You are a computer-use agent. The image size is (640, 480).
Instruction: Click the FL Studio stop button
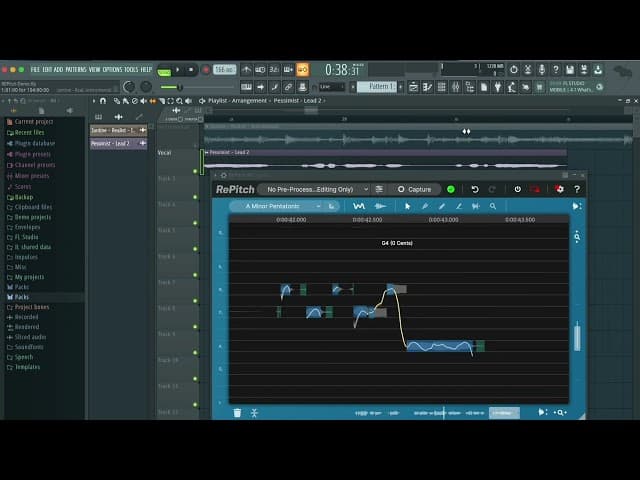(x=191, y=70)
